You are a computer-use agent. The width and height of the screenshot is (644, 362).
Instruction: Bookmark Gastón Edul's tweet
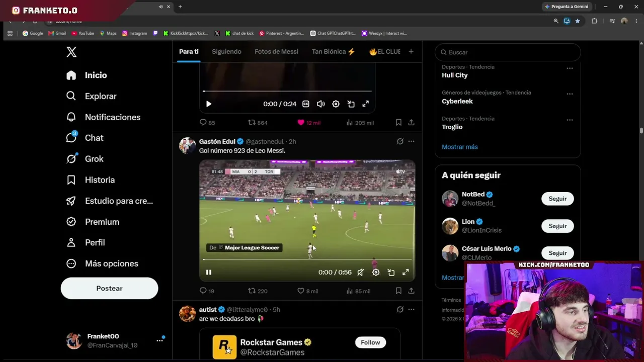pos(398,291)
